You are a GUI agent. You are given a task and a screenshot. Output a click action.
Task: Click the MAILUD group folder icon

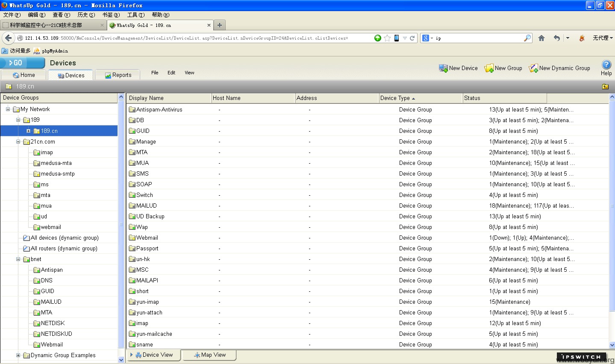click(132, 205)
